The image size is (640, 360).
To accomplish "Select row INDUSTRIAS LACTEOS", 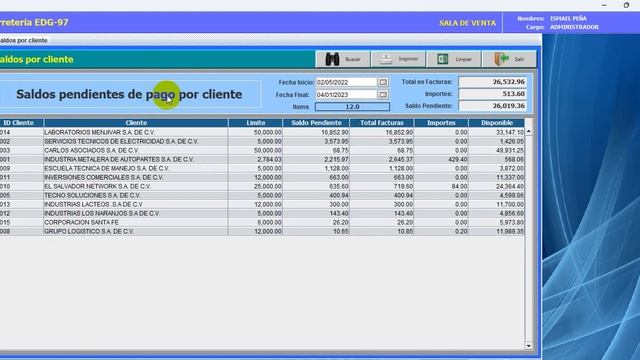I will pos(262,204).
